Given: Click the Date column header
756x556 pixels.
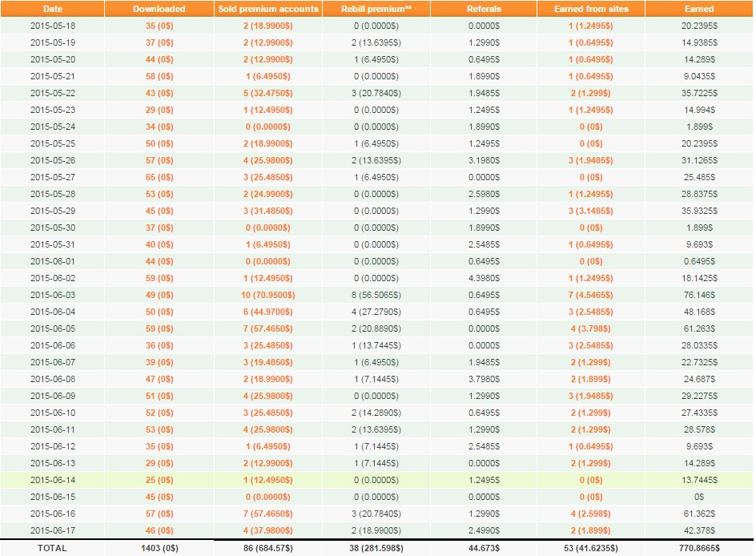Looking at the screenshot, I should click(x=52, y=9).
